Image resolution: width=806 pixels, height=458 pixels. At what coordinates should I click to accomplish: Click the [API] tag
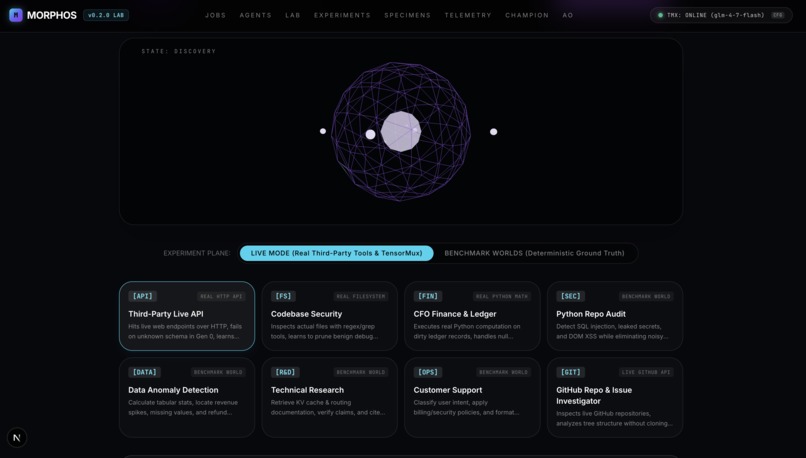coord(142,296)
